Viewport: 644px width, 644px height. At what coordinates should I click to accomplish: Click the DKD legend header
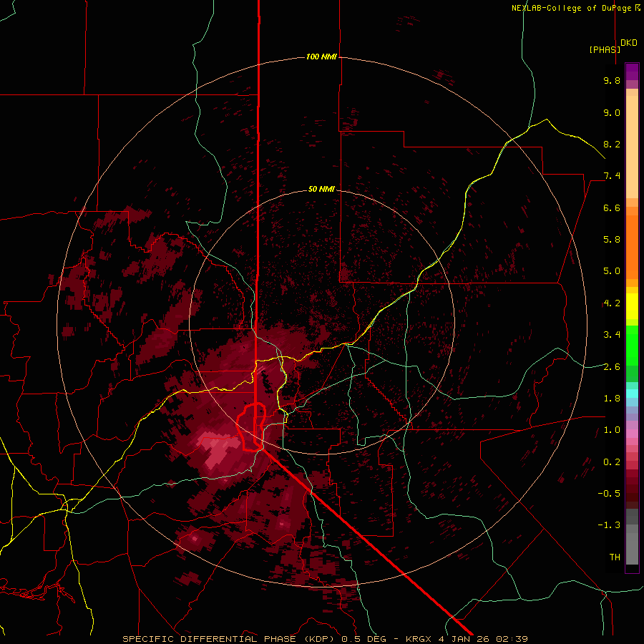pos(629,43)
